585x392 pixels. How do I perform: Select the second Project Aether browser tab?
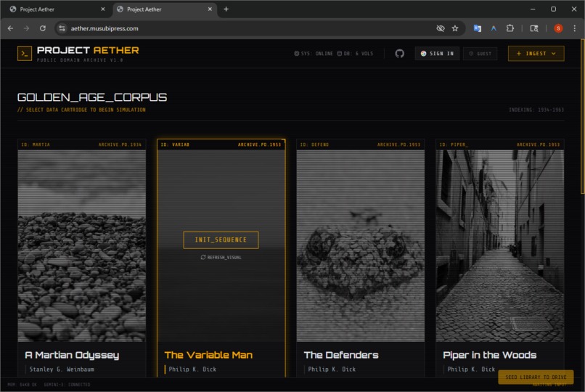coord(164,9)
